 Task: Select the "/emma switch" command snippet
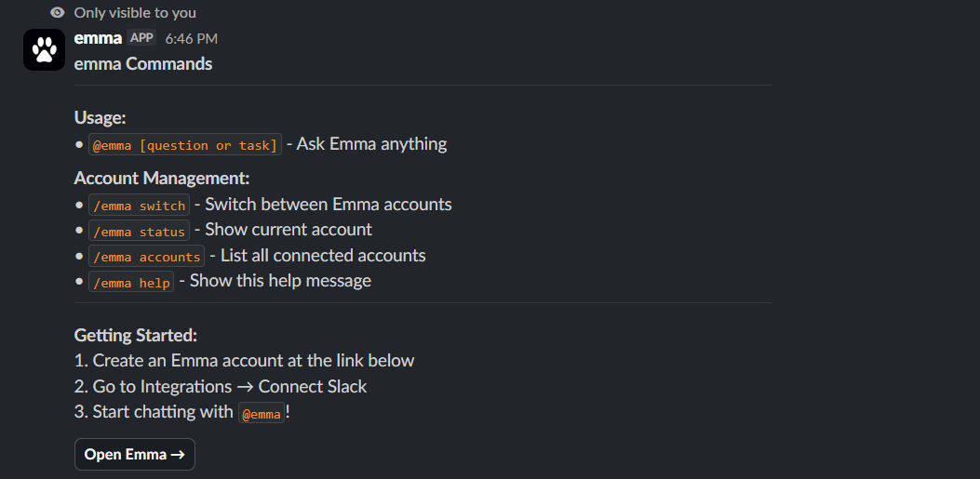pos(139,206)
